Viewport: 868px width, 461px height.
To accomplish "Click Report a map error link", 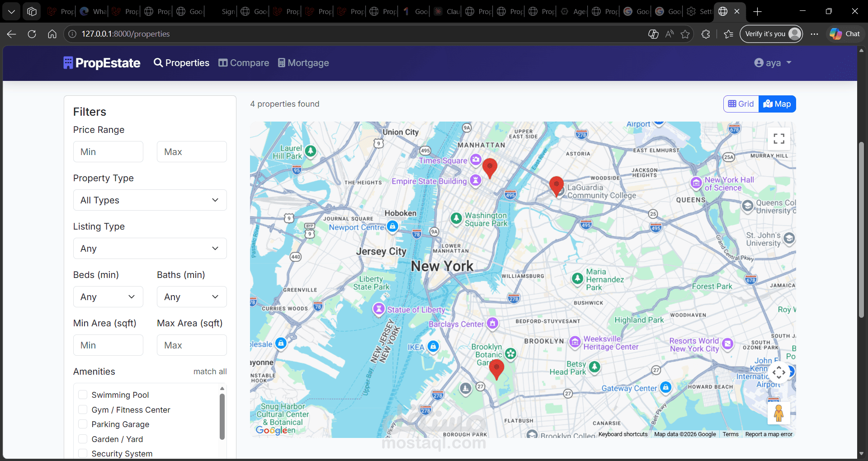I will click(769, 434).
